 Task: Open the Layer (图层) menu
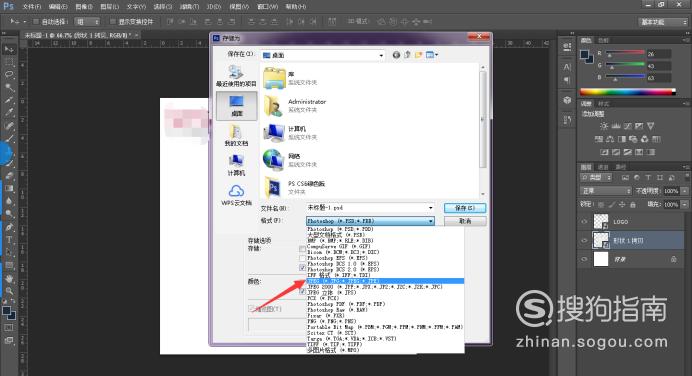click(109, 7)
